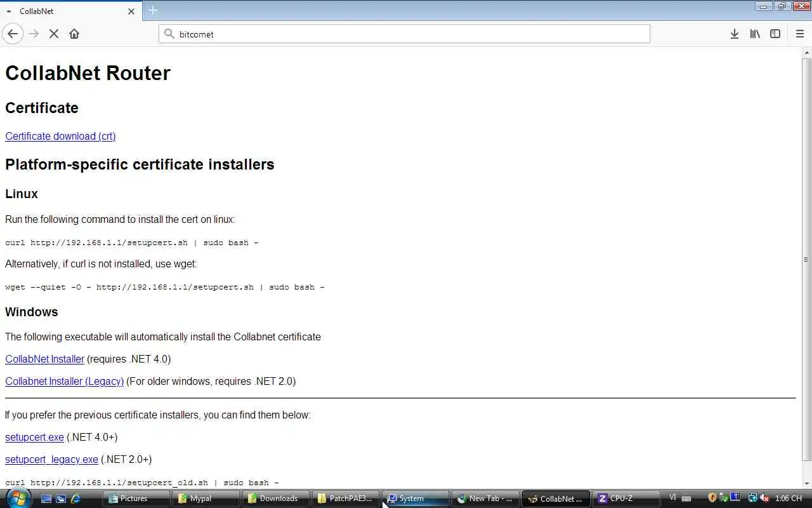Viewport: 812px width, 508px height.
Task: Open a new tab with plus button
Action: click(x=153, y=10)
